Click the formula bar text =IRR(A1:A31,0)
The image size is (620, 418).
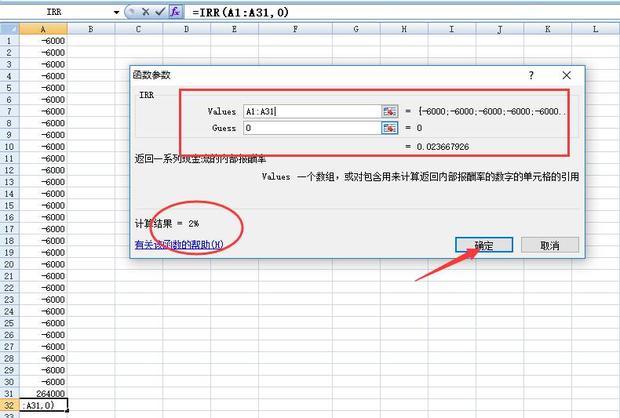240,12
